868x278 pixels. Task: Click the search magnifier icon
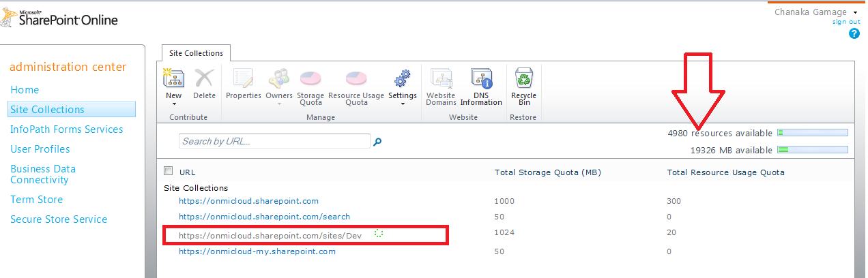click(x=377, y=142)
